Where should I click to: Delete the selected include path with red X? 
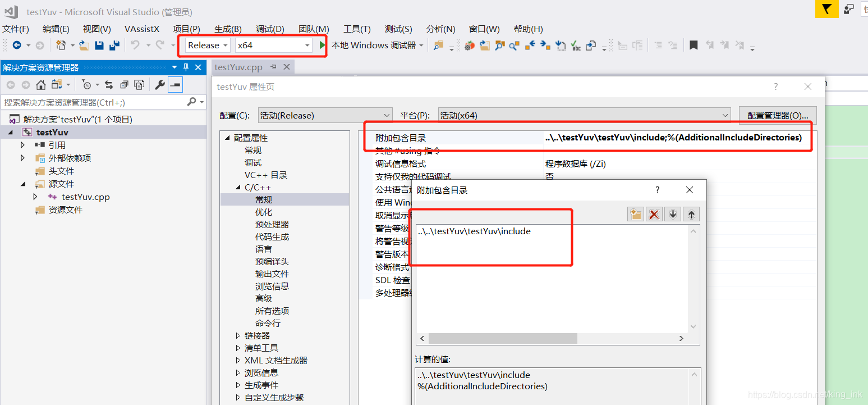point(654,214)
